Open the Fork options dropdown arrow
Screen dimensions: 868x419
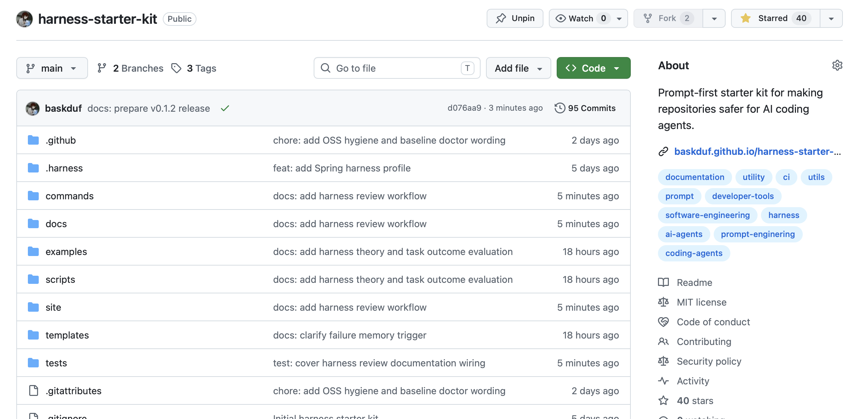point(714,19)
